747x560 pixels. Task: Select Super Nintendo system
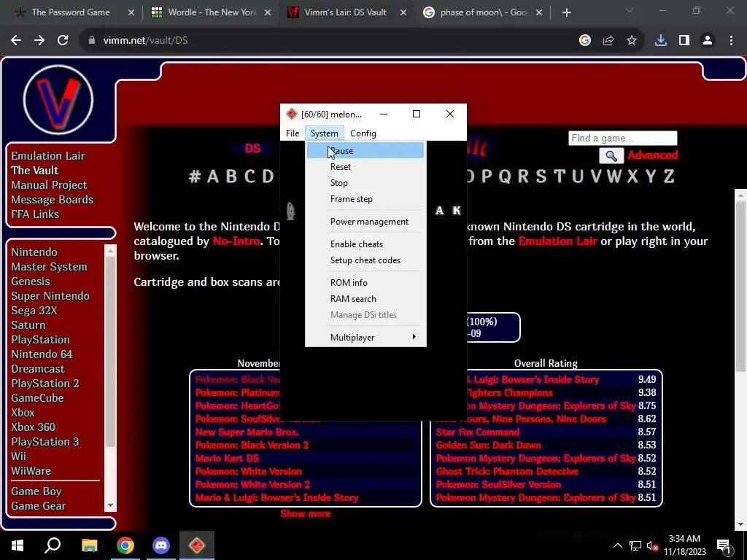50,296
